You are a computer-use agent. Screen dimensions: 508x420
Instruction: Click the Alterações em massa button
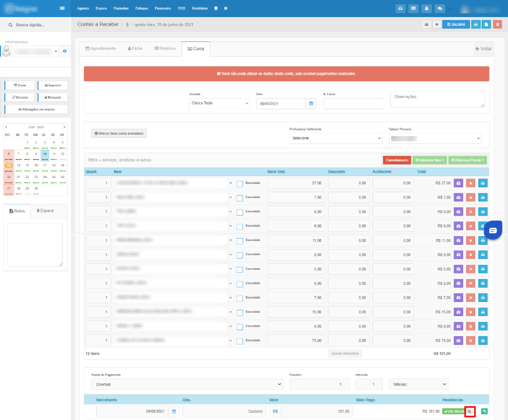(36, 109)
